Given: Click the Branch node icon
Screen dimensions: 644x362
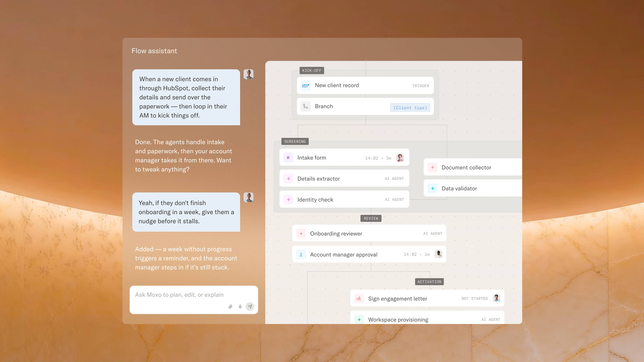Looking at the screenshot, I should pyautogui.click(x=305, y=106).
